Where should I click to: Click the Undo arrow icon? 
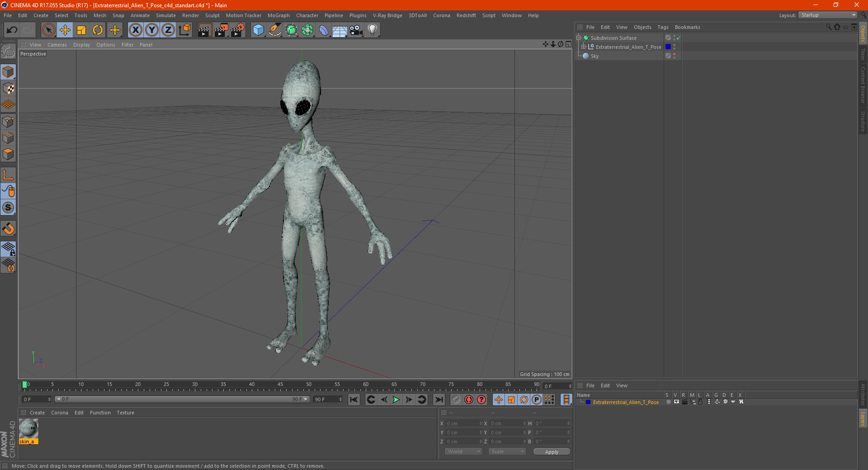point(12,30)
